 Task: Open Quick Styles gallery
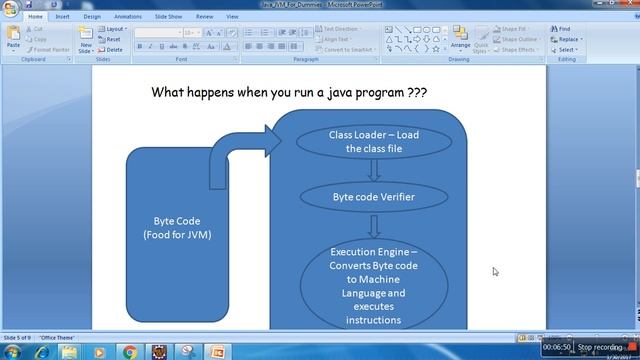481,40
